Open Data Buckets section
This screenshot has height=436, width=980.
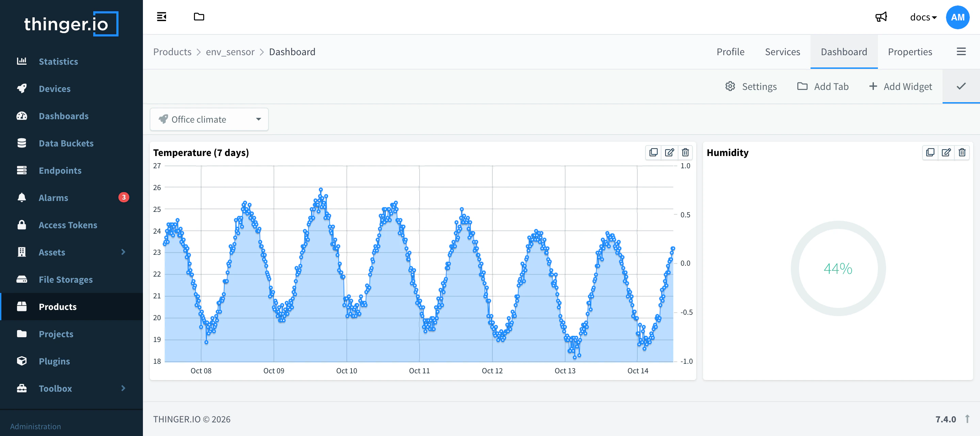71,143
